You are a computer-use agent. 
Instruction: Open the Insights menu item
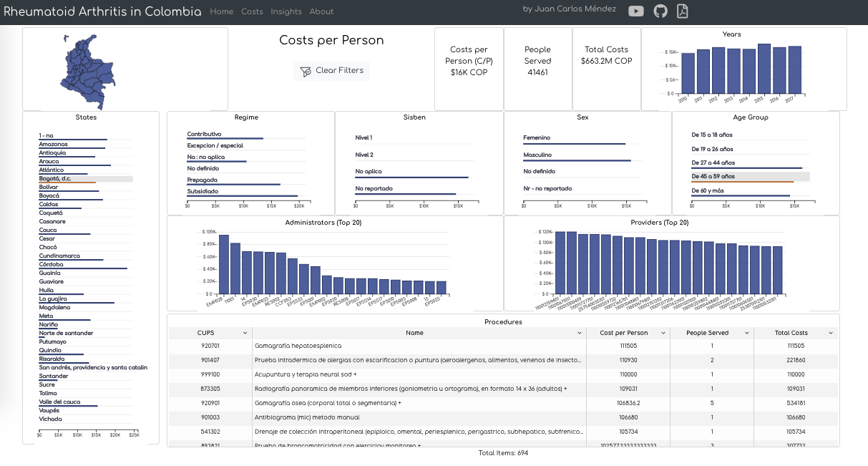click(286, 11)
